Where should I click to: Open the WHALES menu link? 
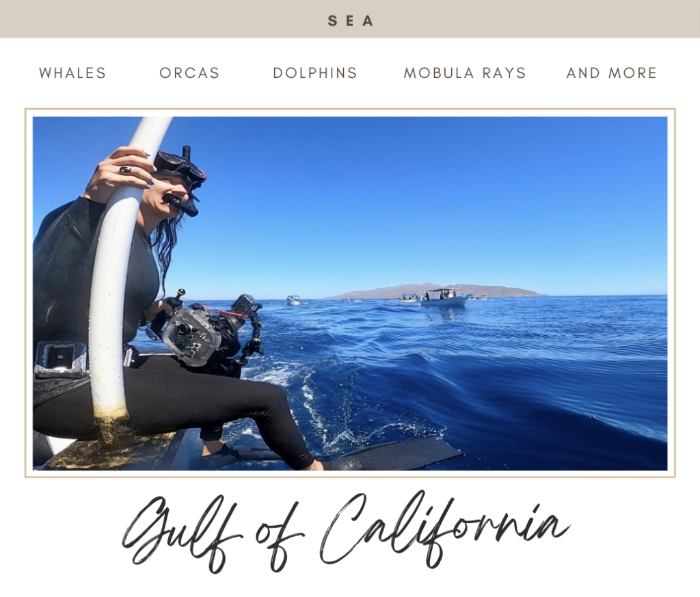coord(72,72)
